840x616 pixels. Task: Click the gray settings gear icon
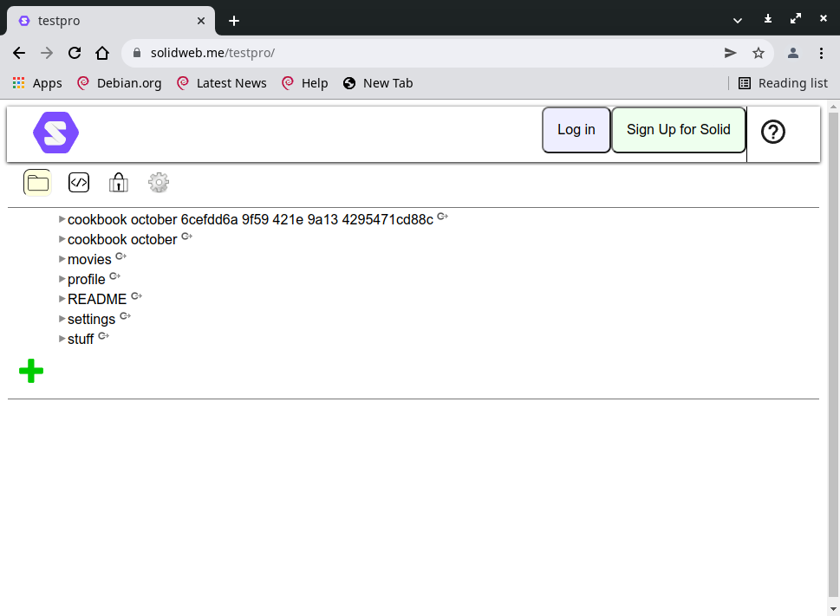coord(158,183)
